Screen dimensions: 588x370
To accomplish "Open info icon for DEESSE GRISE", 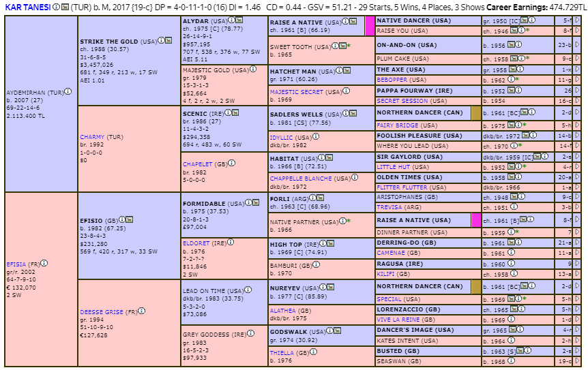I will [142, 311].
